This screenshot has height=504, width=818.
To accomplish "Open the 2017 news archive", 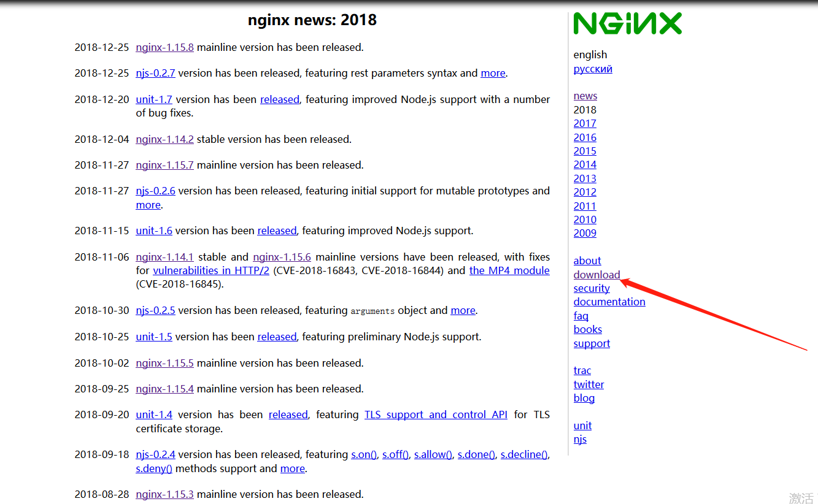I will [584, 123].
